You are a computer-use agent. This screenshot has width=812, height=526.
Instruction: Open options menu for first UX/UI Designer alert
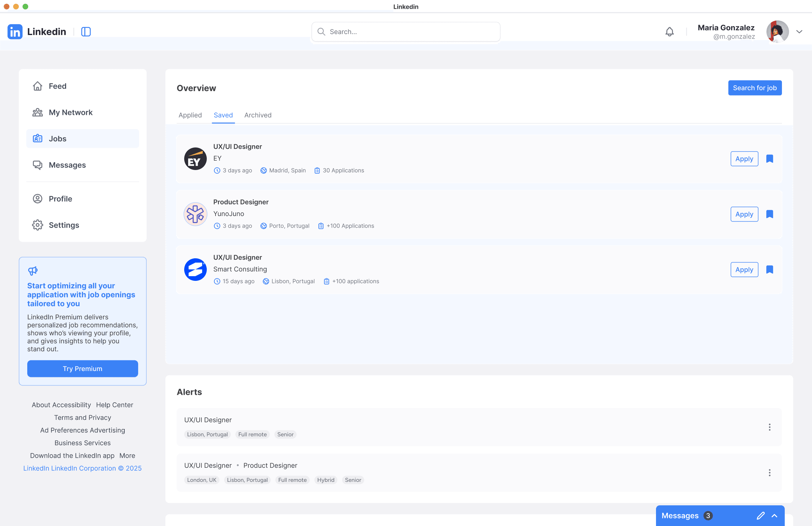[769, 427]
